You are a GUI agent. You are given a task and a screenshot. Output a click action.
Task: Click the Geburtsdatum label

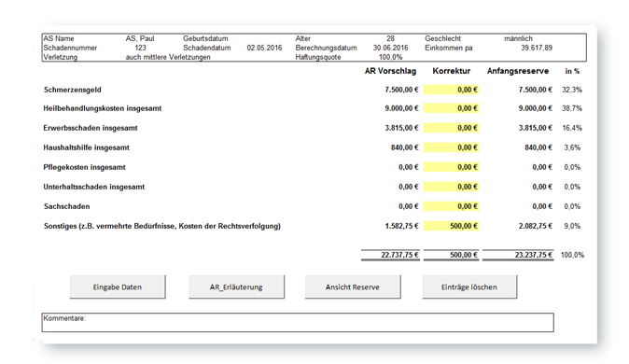(x=205, y=38)
